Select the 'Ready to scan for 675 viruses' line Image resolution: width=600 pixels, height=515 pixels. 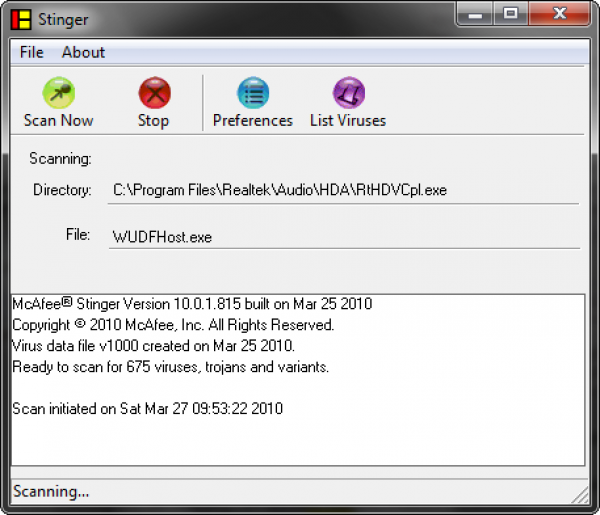171,367
